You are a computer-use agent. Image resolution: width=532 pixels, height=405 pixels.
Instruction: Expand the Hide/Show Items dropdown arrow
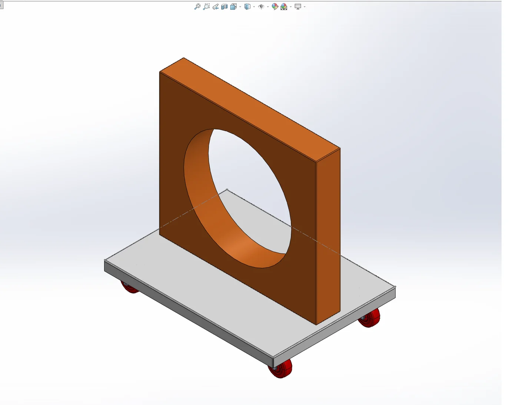tap(268, 7)
